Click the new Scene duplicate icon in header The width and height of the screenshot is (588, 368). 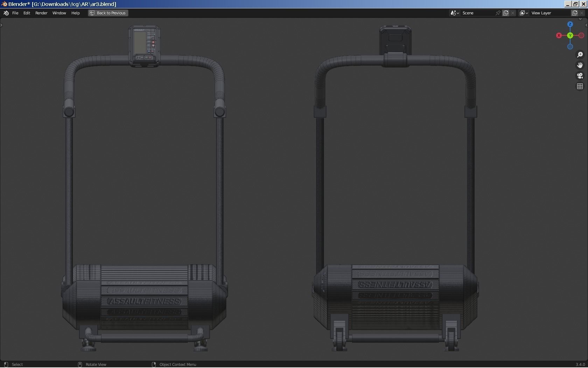[x=506, y=13]
